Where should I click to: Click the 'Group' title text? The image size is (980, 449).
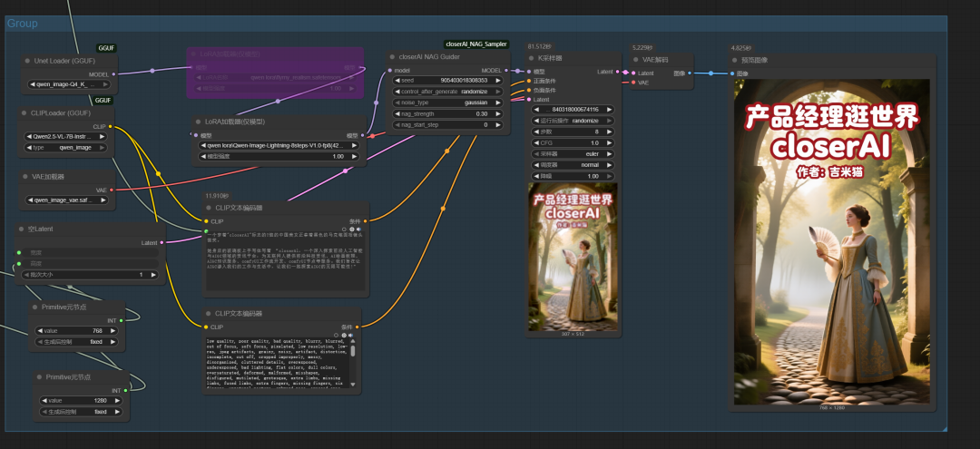(x=23, y=24)
